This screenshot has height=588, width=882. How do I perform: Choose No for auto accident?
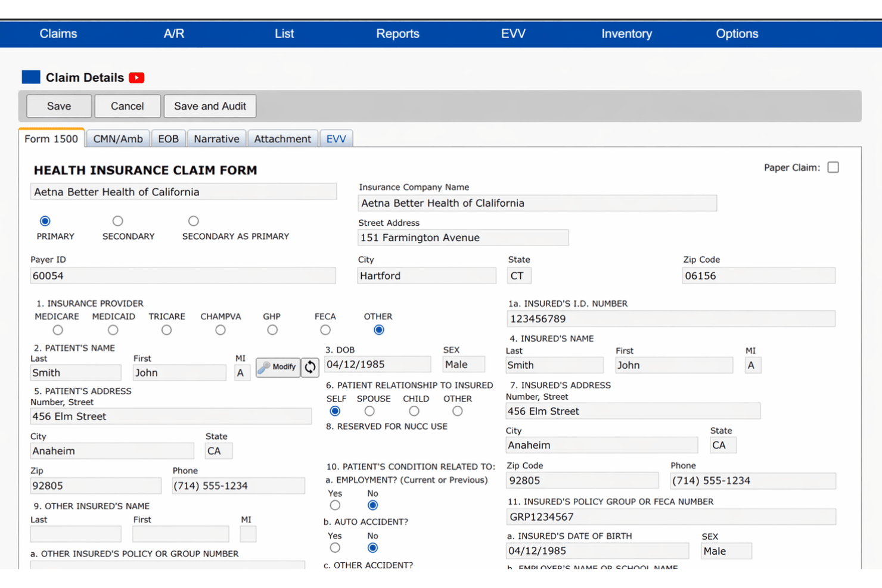pos(372,547)
